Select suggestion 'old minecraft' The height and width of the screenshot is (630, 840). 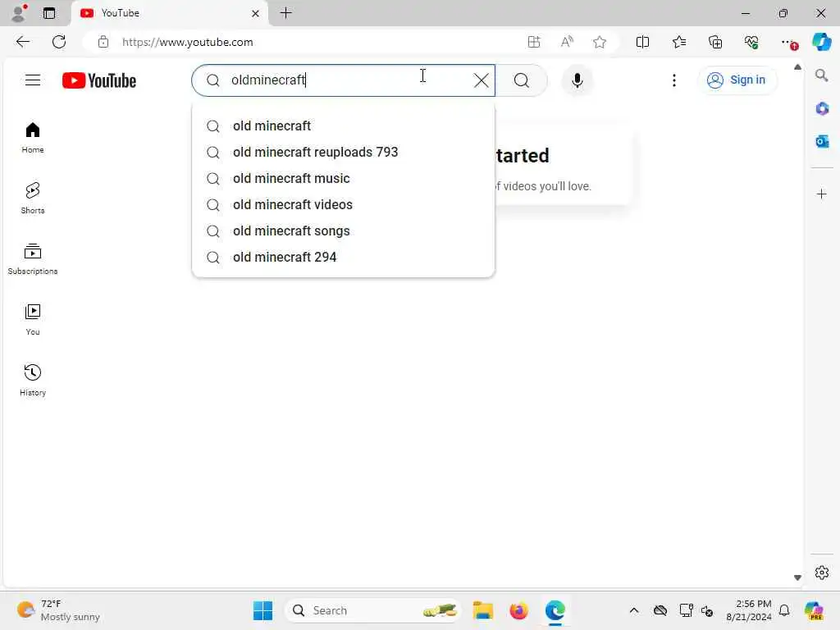343,126
